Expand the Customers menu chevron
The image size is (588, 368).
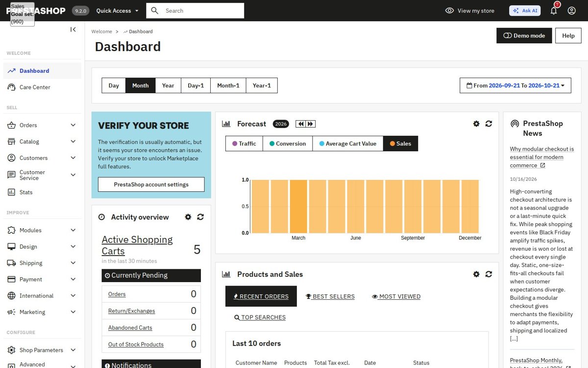click(x=73, y=158)
